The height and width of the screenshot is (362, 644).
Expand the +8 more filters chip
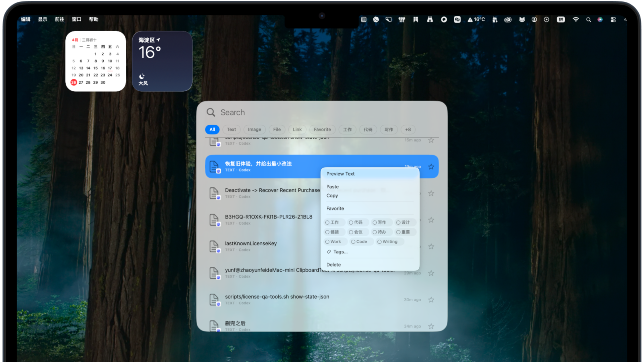click(408, 129)
